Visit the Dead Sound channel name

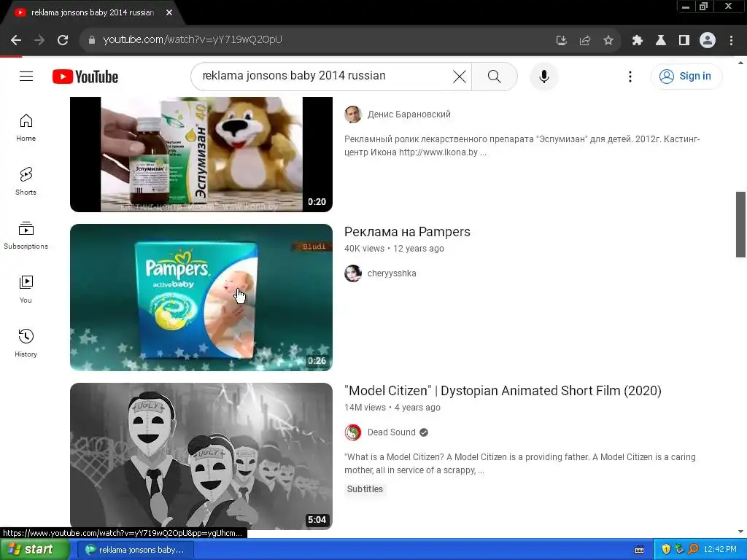point(391,432)
